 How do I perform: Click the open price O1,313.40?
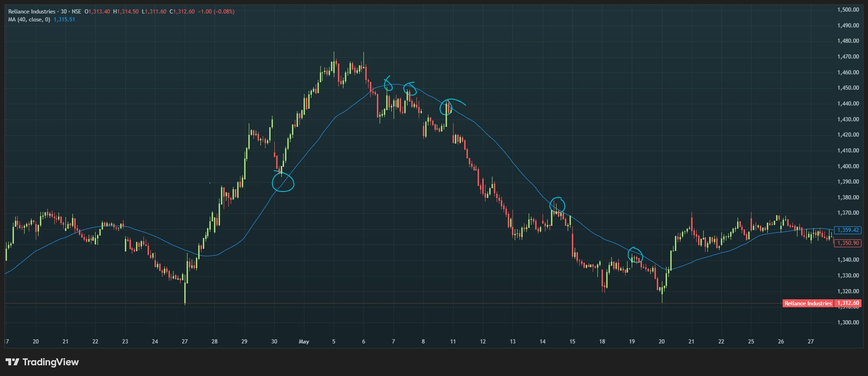[x=97, y=12]
